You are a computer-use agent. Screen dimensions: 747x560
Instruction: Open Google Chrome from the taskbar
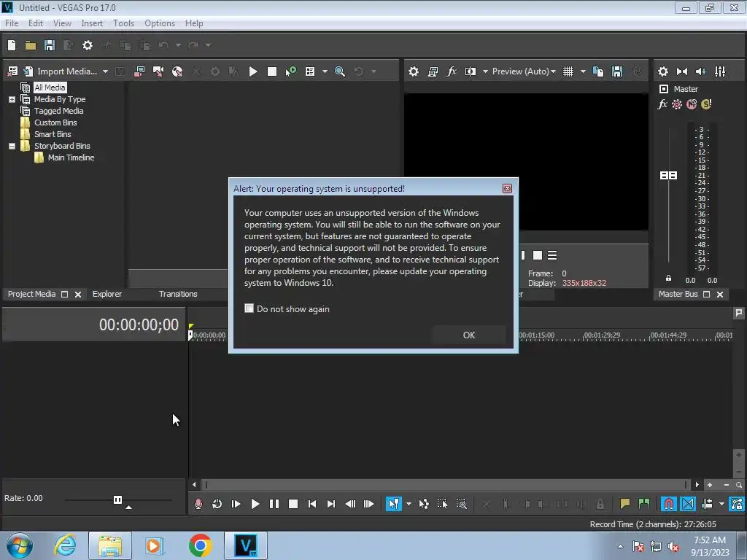200,545
